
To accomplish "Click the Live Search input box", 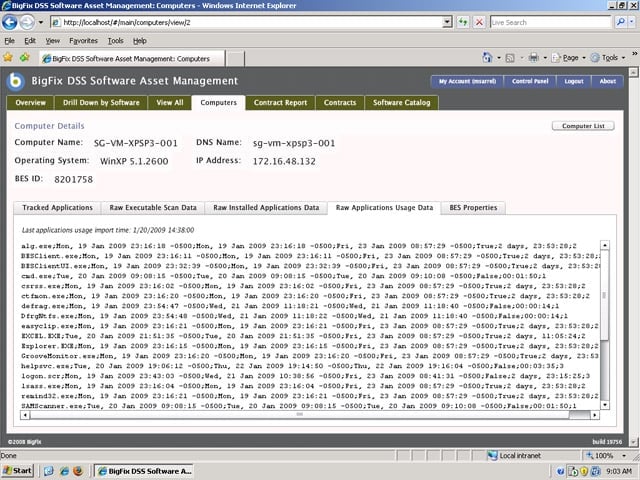I will (x=551, y=22).
